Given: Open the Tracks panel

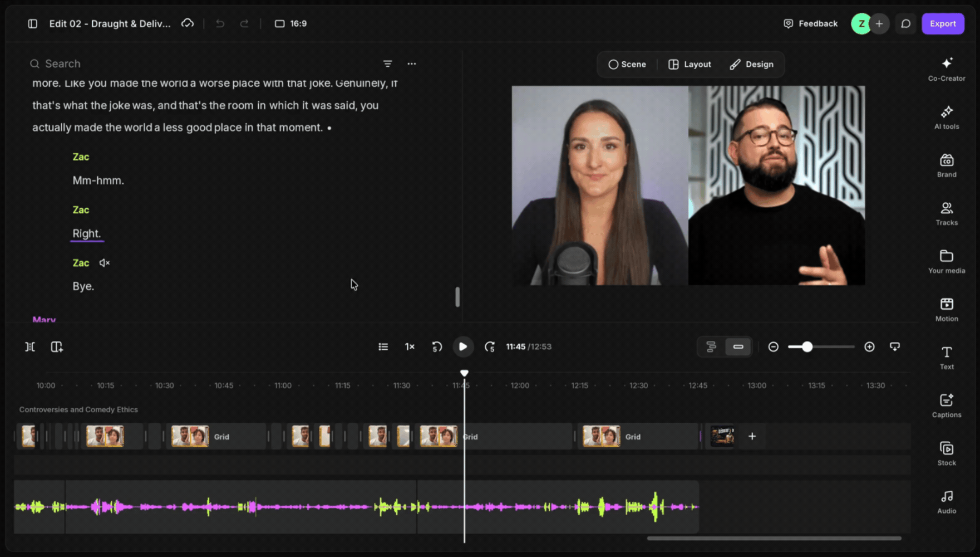Looking at the screenshot, I should click(947, 213).
